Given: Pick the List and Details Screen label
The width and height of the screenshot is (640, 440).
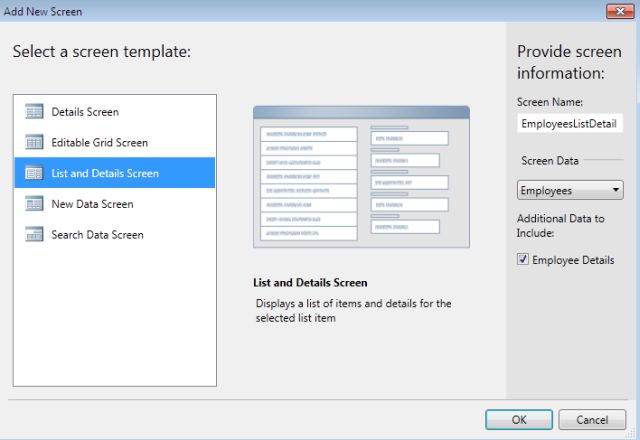Looking at the screenshot, I should (x=105, y=173).
